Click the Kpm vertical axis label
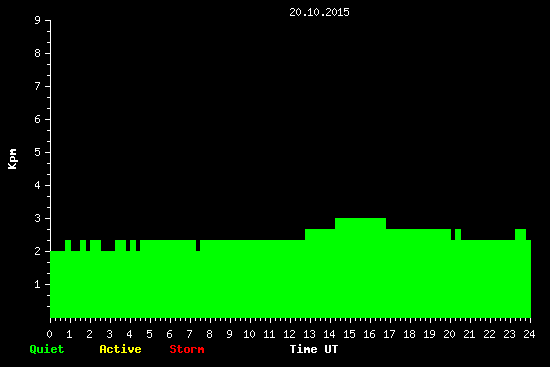Image resolution: width=550 pixels, height=367 pixels. pos(12,159)
